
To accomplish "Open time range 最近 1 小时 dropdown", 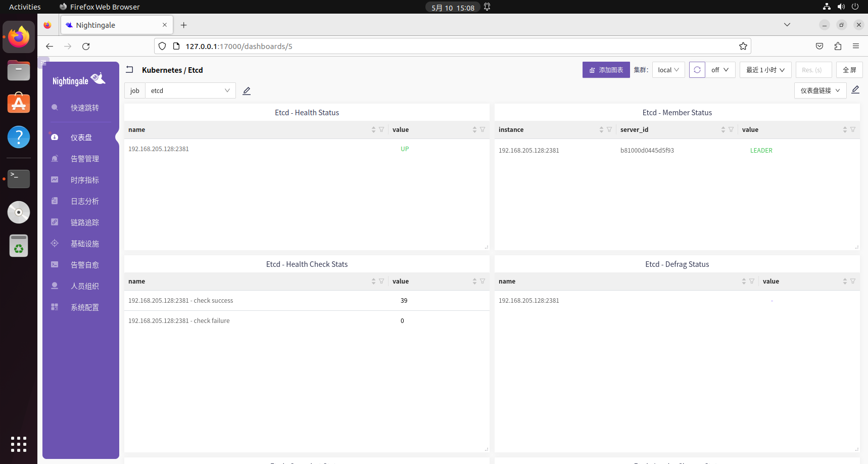I will click(x=765, y=70).
